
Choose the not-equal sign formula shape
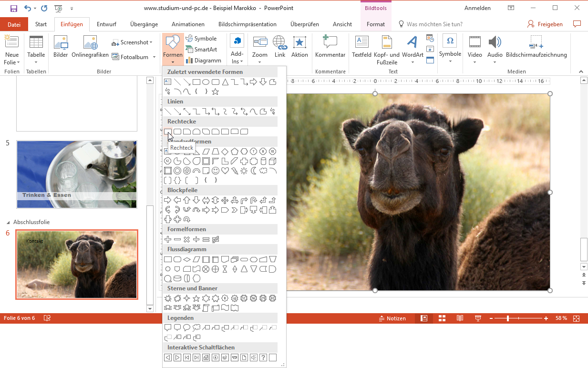point(216,239)
